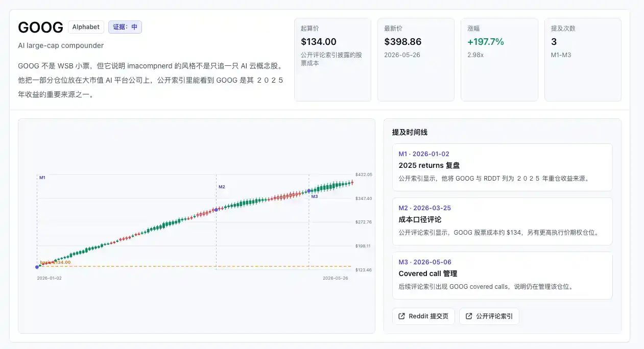Click the $123.46 price axis label
Image resolution: width=644 pixels, height=349 pixels.
point(364,269)
